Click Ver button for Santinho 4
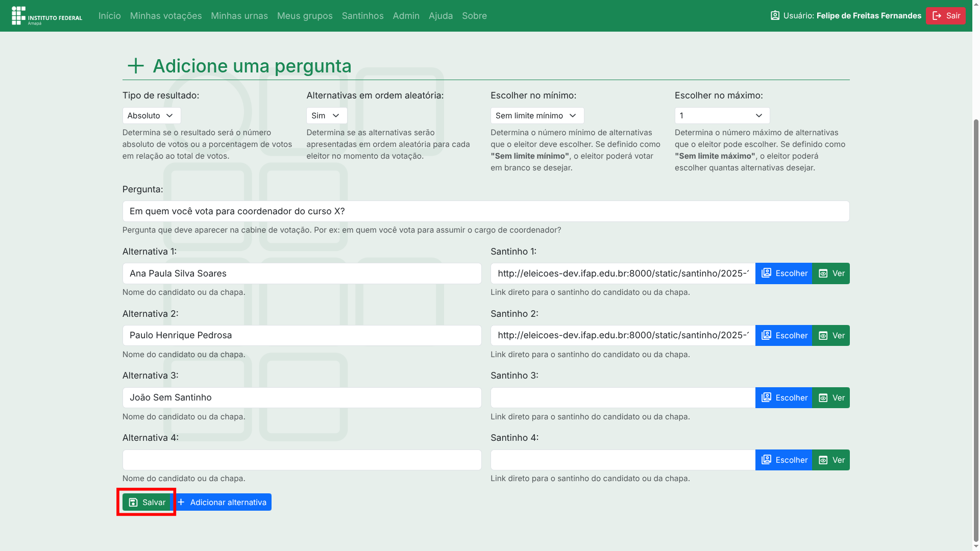Screen dimensions: 980x551 click(x=831, y=460)
